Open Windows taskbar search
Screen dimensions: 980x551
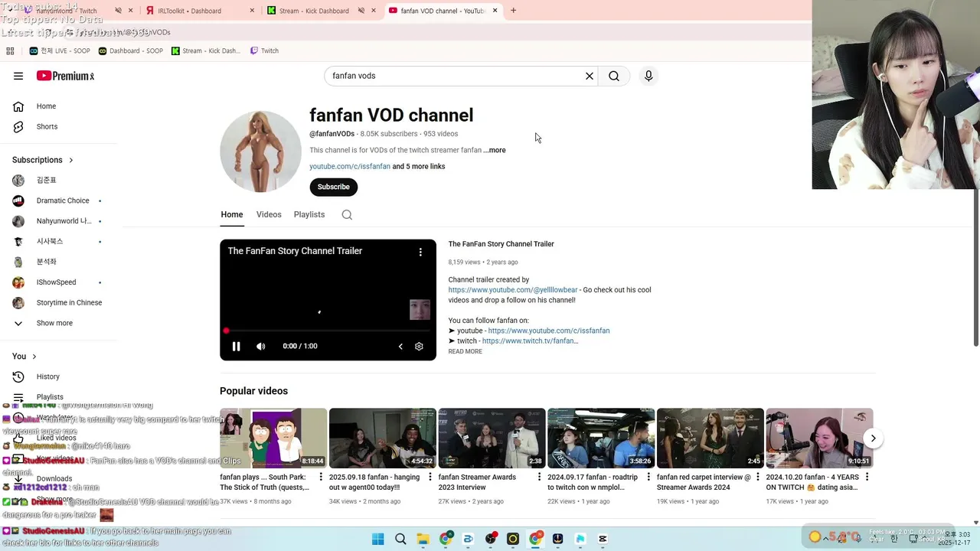click(x=400, y=539)
